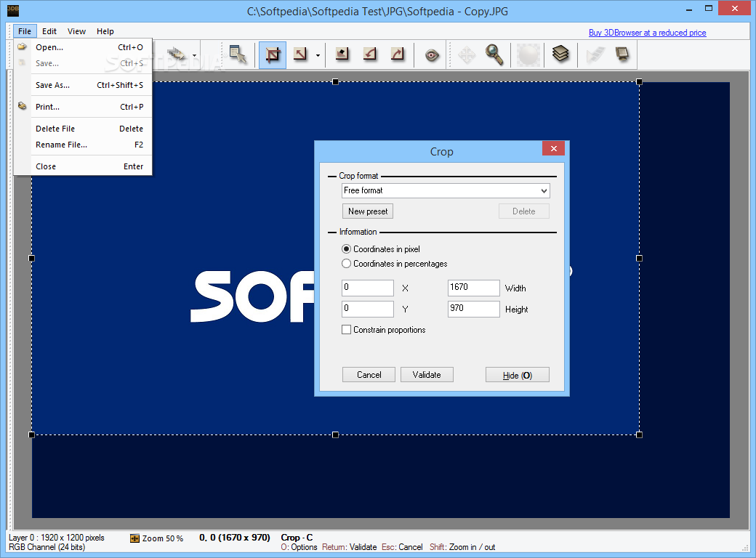The height and width of the screenshot is (558, 756).
Task: Click the Print icon in File menu
Action: 23,106
